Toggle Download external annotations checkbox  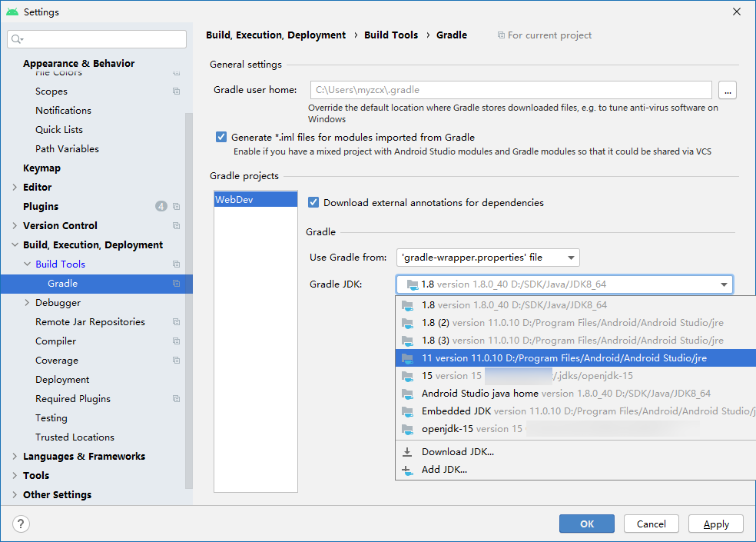pyautogui.click(x=313, y=202)
